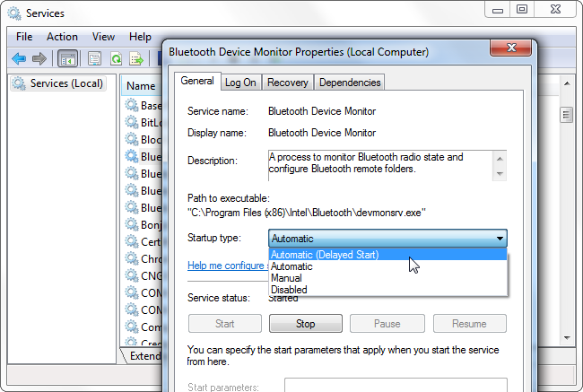Click the Back arrow toolbar icon
The height and width of the screenshot is (392, 583).
click(x=19, y=59)
